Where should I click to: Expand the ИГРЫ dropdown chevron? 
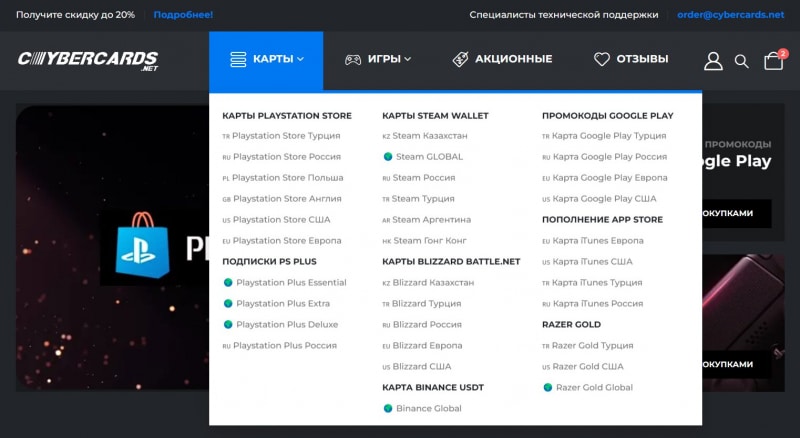[x=408, y=59]
